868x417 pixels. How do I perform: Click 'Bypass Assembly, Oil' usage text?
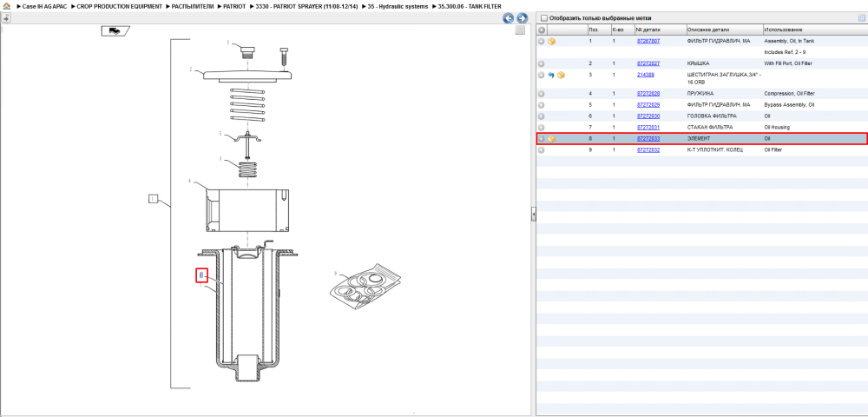click(x=789, y=104)
